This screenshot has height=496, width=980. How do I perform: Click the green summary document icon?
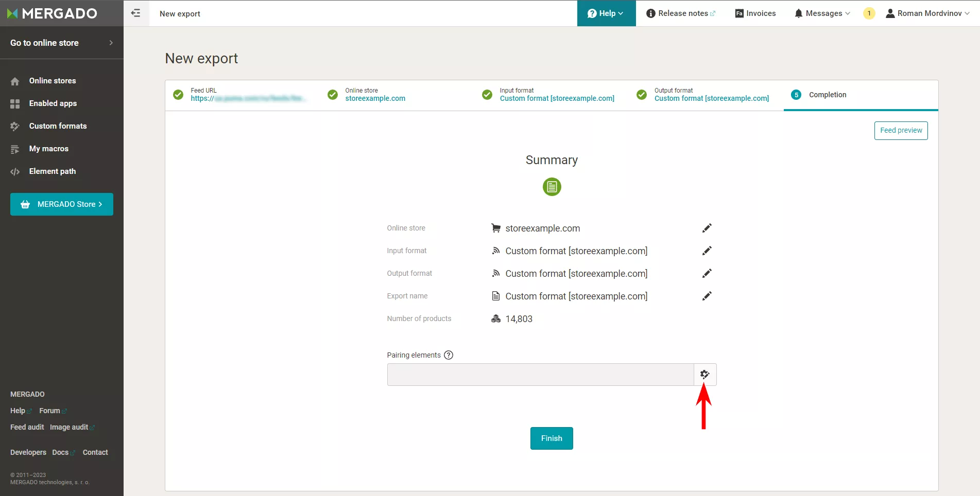click(x=552, y=187)
